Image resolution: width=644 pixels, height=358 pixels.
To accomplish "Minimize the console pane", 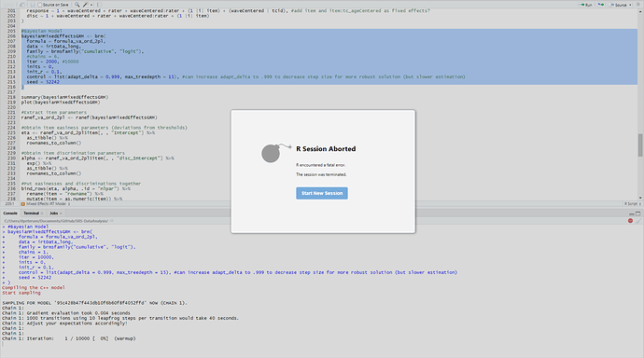I will (631, 213).
